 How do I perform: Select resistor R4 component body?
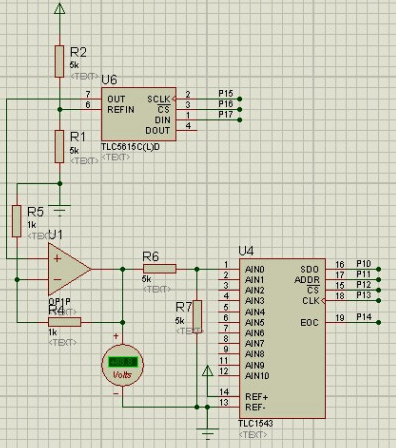[65, 322]
